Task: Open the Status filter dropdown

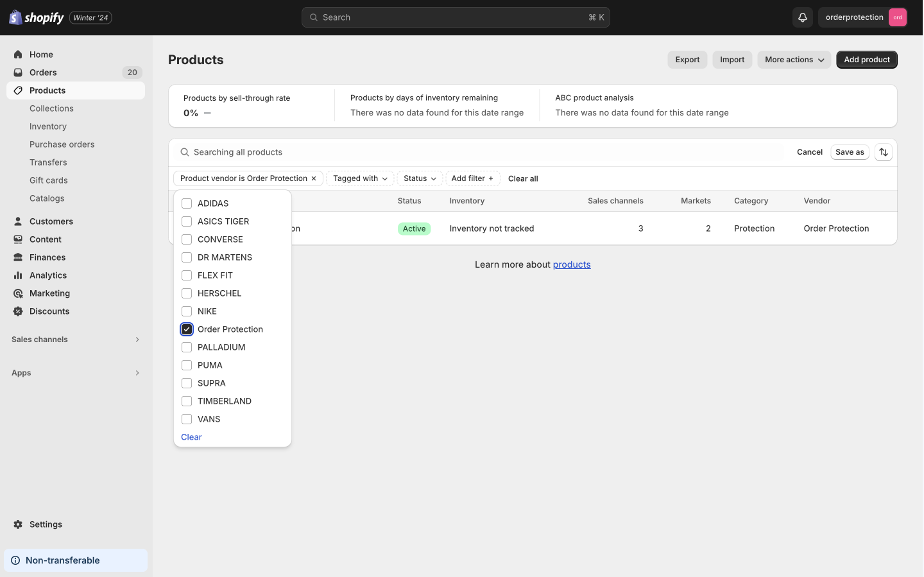Action: tap(420, 178)
